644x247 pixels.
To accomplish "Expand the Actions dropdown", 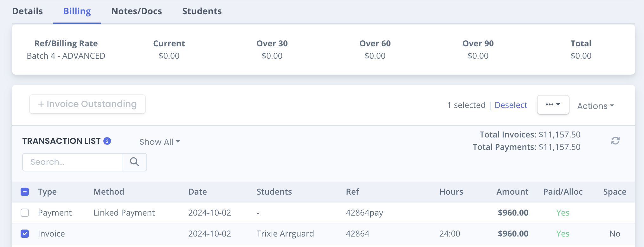I will (x=596, y=106).
